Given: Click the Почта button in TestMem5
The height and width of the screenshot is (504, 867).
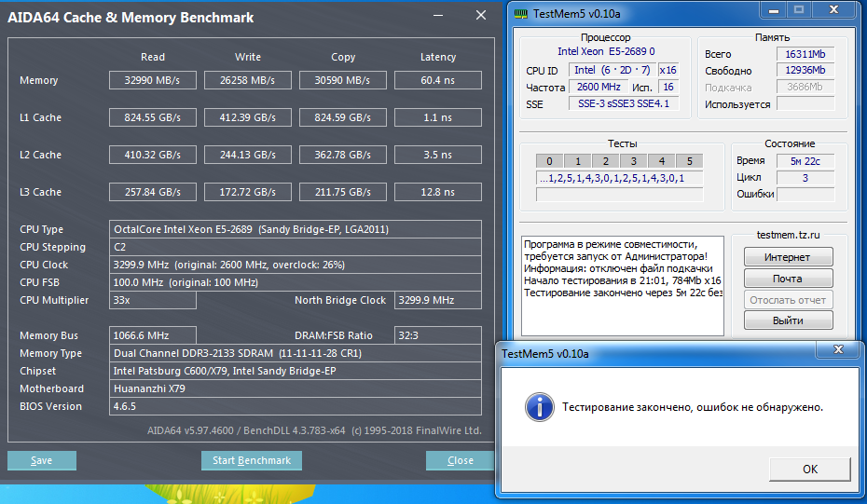Looking at the screenshot, I should pos(788,279).
